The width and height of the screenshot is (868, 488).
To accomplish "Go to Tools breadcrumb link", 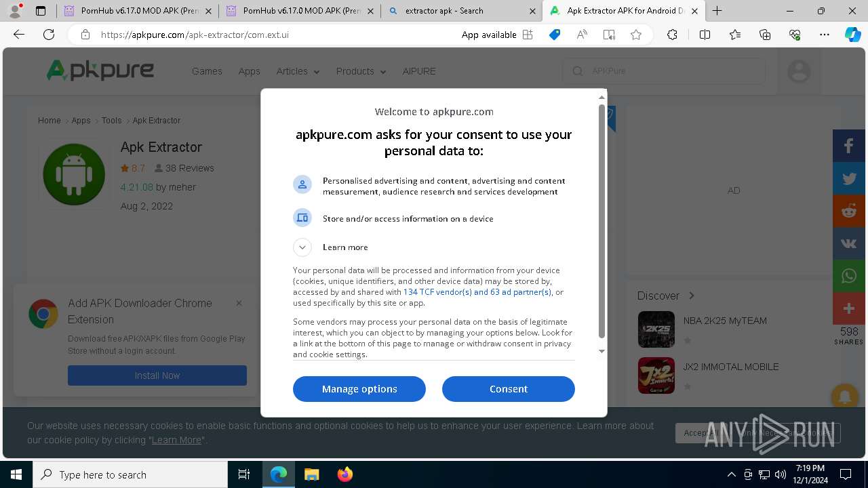I will tap(112, 120).
